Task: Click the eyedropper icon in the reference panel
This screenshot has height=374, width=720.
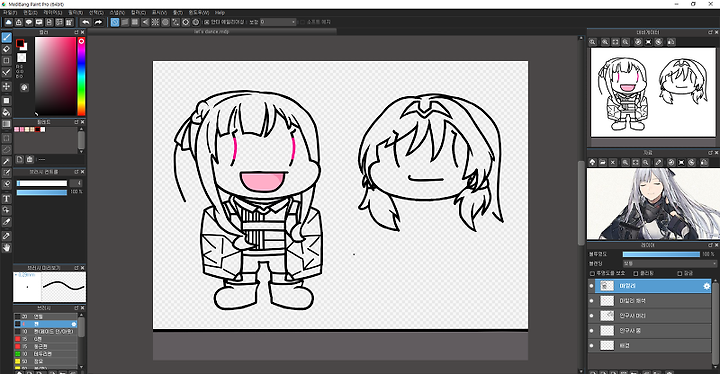Action: click(x=658, y=162)
